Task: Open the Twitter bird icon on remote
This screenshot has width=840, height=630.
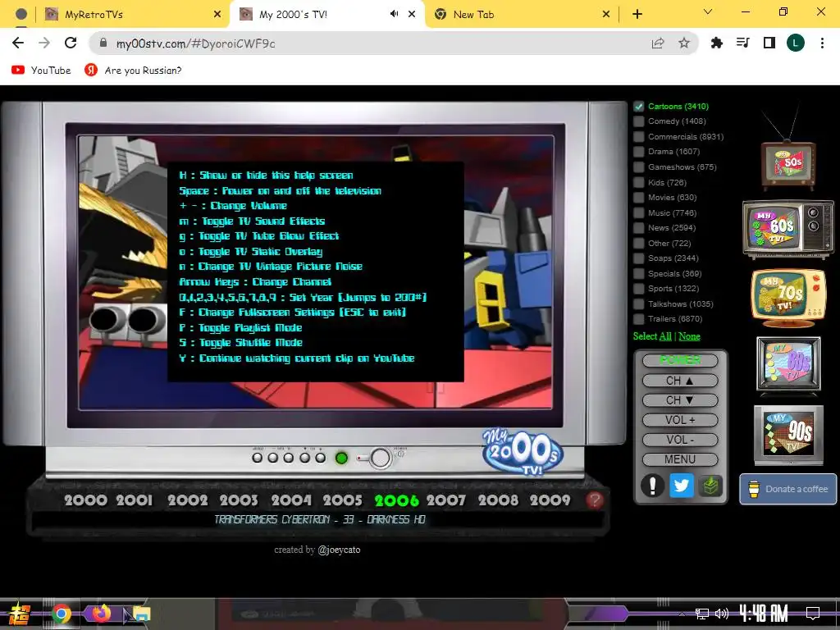Action: pyautogui.click(x=682, y=486)
